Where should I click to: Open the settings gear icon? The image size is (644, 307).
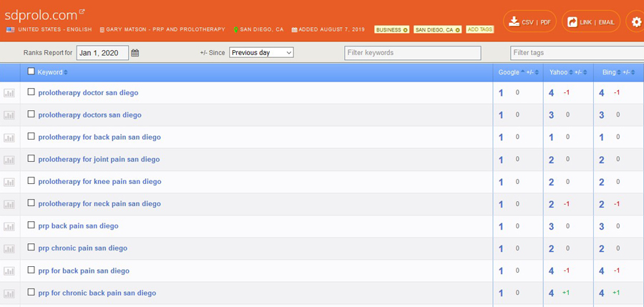pos(635,22)
